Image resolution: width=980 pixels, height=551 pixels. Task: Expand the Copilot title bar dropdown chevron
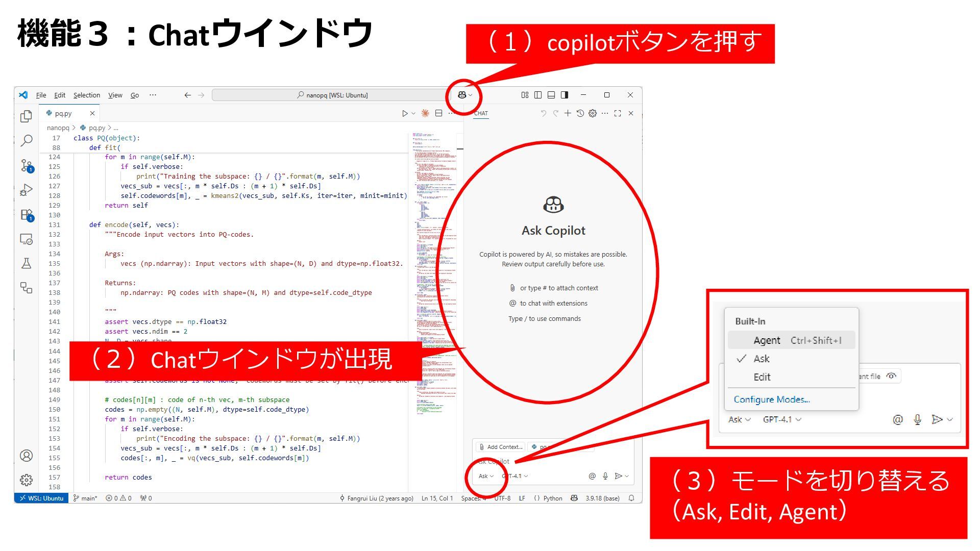pos(470,95)
